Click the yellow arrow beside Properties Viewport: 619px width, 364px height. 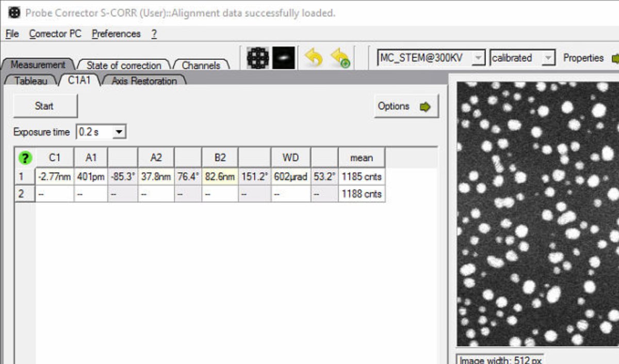615,58
